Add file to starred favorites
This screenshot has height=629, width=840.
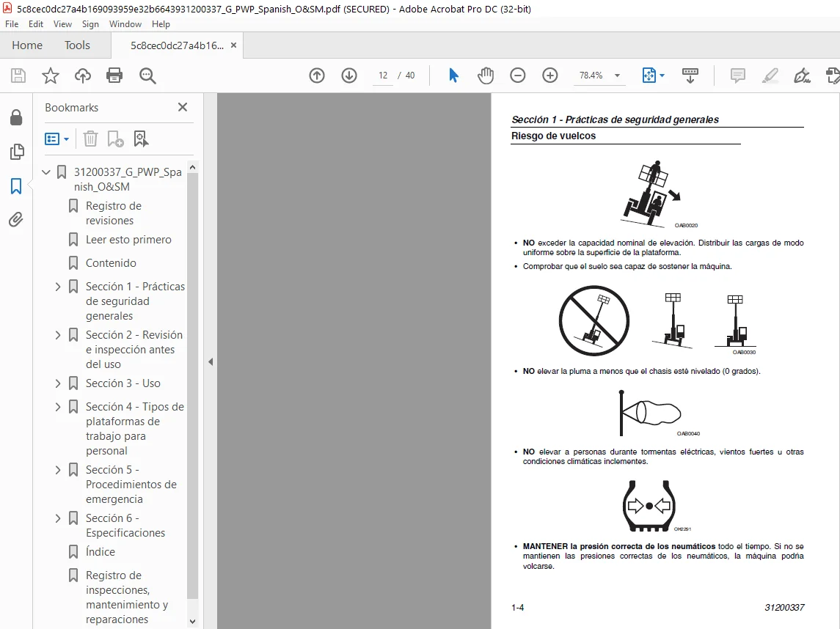tap(51, 76)
